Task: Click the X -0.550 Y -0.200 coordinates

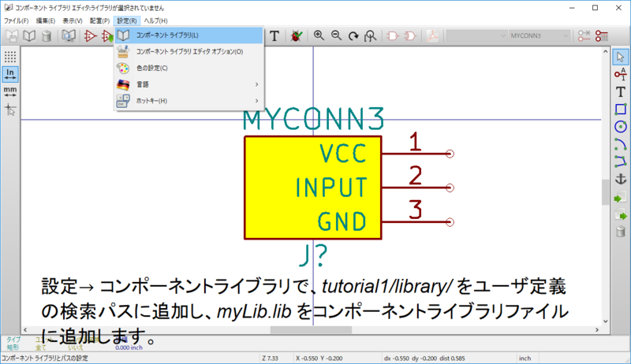Action: 319,358
